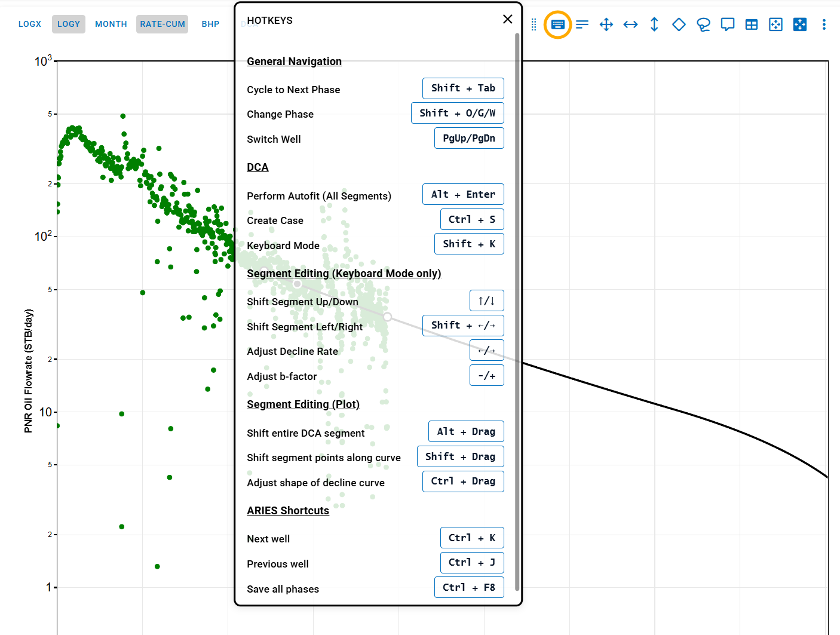This screenshot has height=635, width=840.
Task: Click the Alt + Enter autofit hotkey
Action: (463, 194)
